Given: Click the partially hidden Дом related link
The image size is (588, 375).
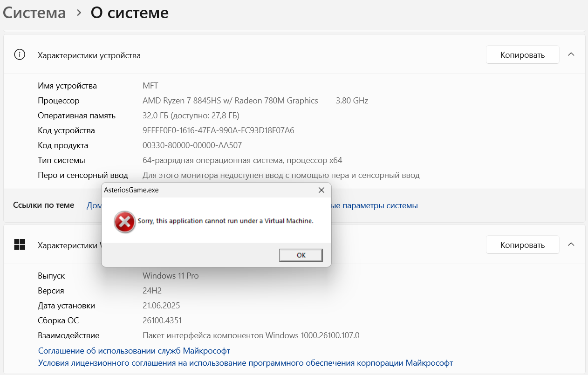Looking at the screenshot, I should pos(94,205).
